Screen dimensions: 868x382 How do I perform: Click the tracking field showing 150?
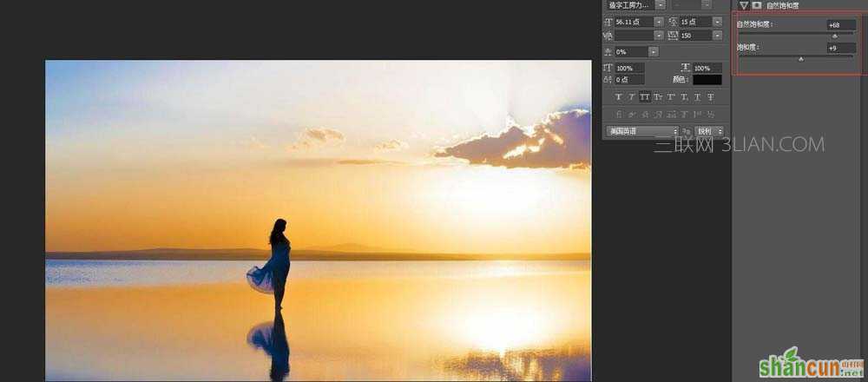pos(696,36)
